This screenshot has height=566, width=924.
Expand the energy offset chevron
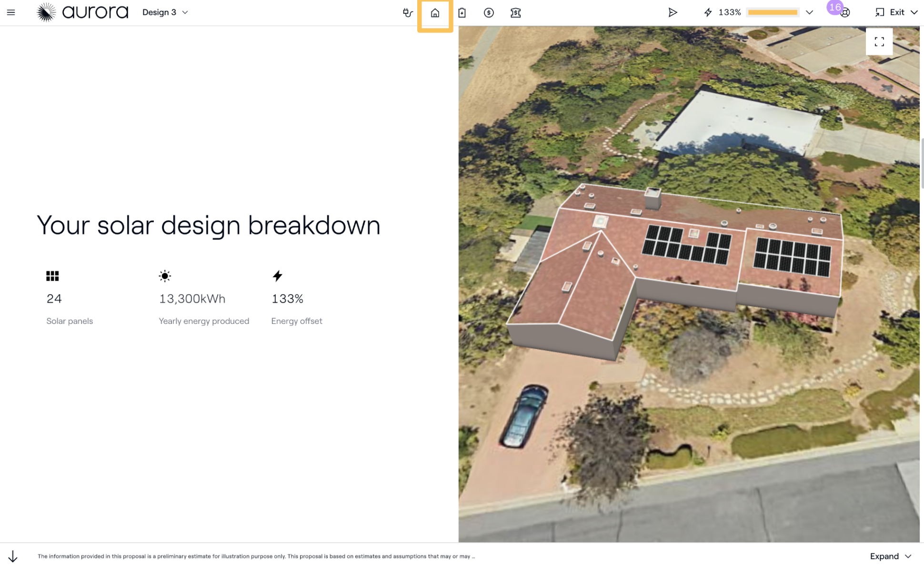(x=809, y=12)
